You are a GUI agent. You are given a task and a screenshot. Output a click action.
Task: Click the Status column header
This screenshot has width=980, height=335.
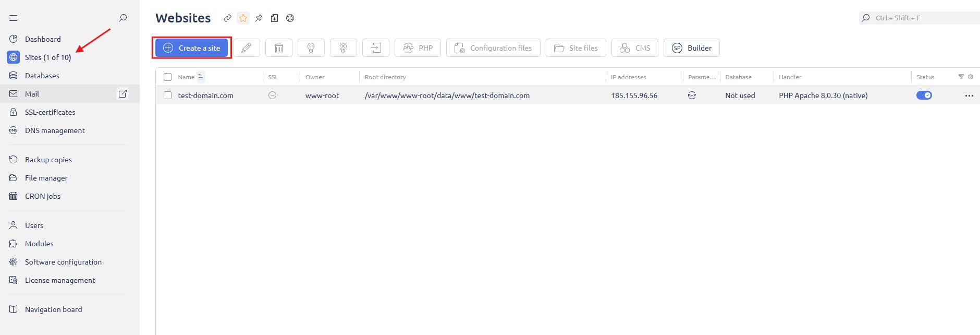[x=925, y=77]
